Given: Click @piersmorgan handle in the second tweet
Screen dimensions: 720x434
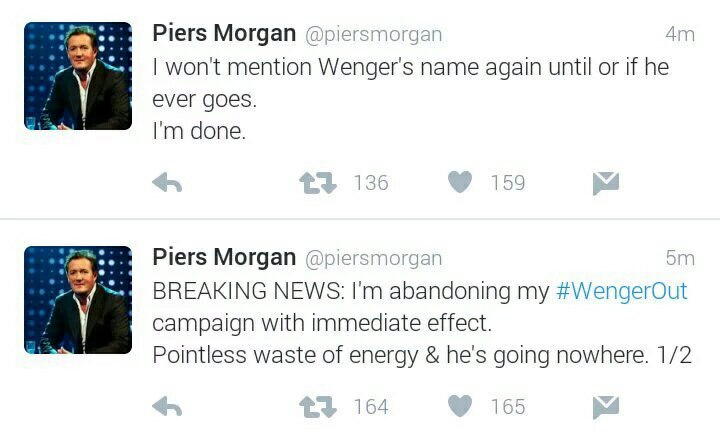Looking at the screenshot, I should (372, 258).
